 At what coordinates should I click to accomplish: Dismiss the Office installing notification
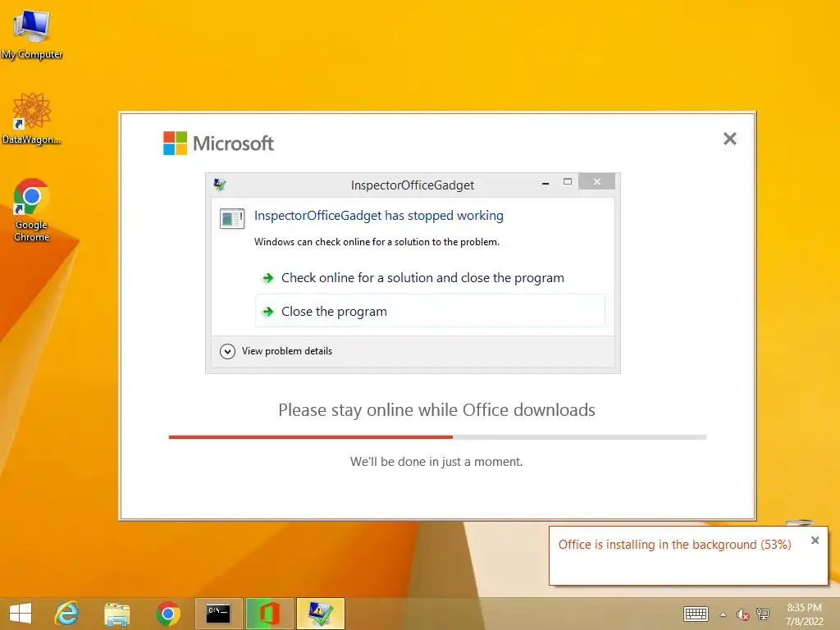(x=815, y=540)
